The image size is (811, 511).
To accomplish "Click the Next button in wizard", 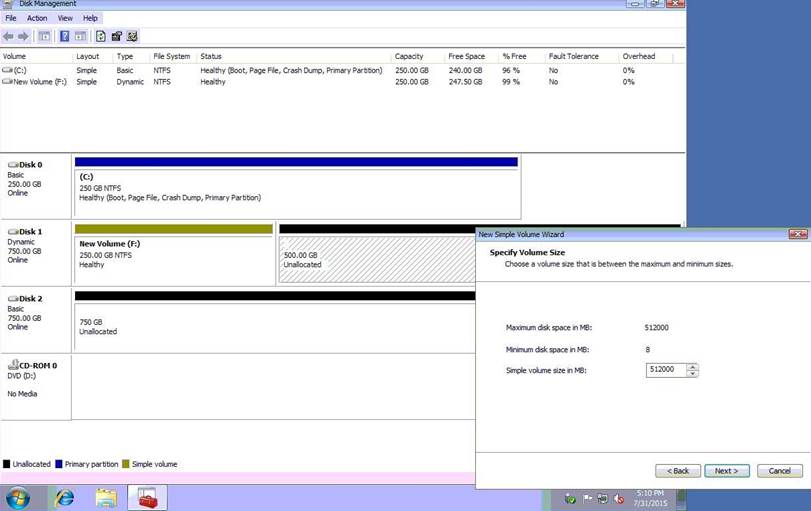I will pyautogui.click(x=726, y=470).
